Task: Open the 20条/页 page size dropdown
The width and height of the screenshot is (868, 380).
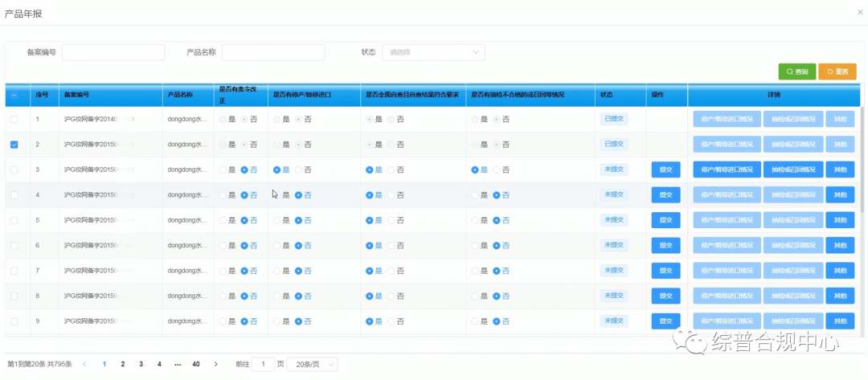Action: coord(312,364)
